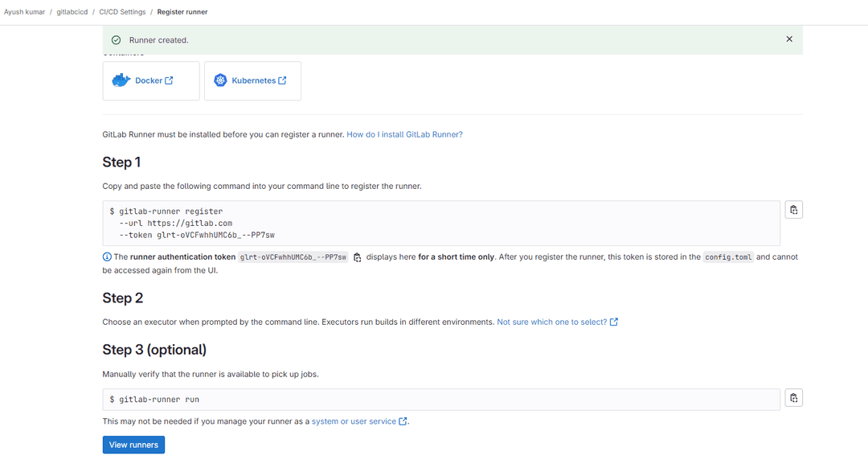Click the info icon before token note
Image resolution: width=868 pixels, height=468 pixels.
pyautogui.click(x=107, y=257)
